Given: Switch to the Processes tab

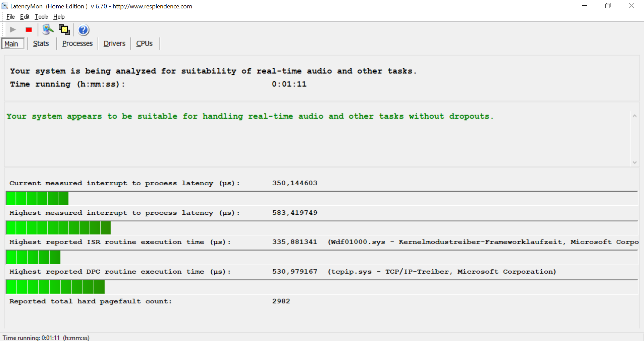Looking at the screenshot, I should [x=77, y=44].
